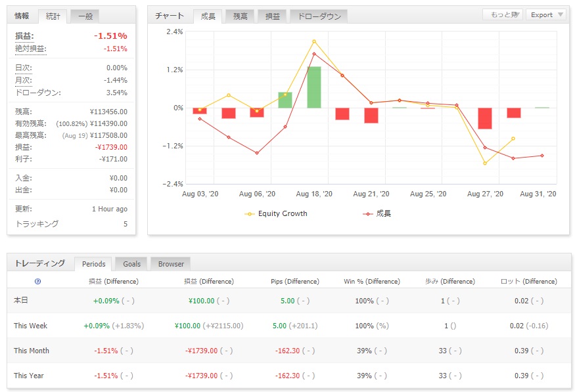This screenshot has height=392, width=575.
Task: Select the Periods tab
Action: pyautogui.click(x=93, y=264)
